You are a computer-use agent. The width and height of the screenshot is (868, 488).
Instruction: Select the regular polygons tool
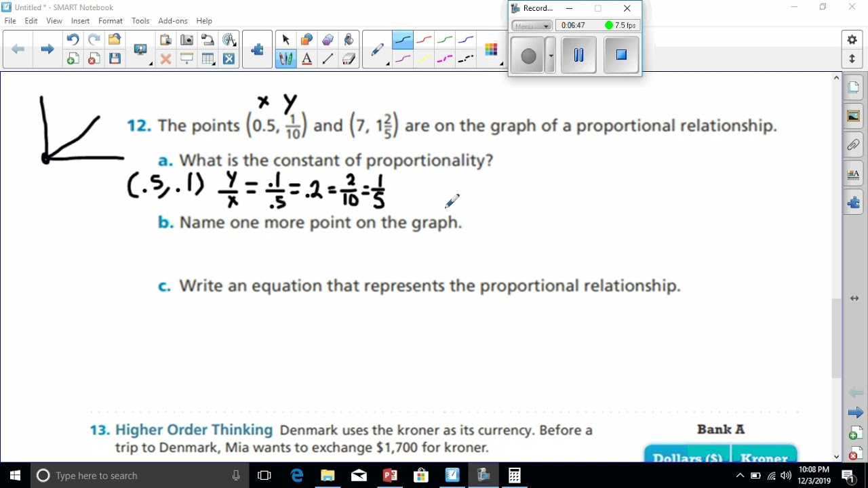point(328,40)
